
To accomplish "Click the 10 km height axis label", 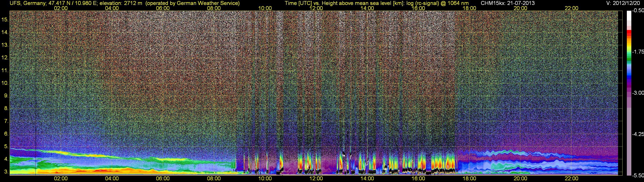I will click(x=5, y=83).
